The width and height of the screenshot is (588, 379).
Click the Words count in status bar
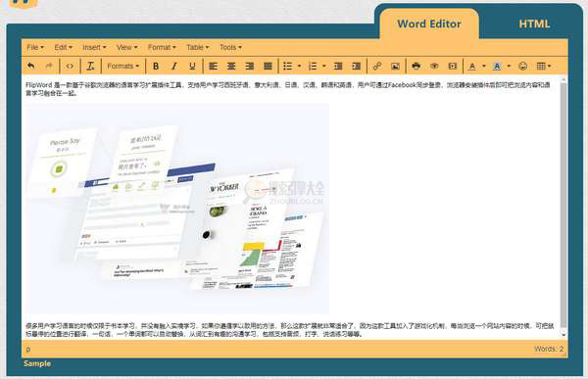point(549,349)
